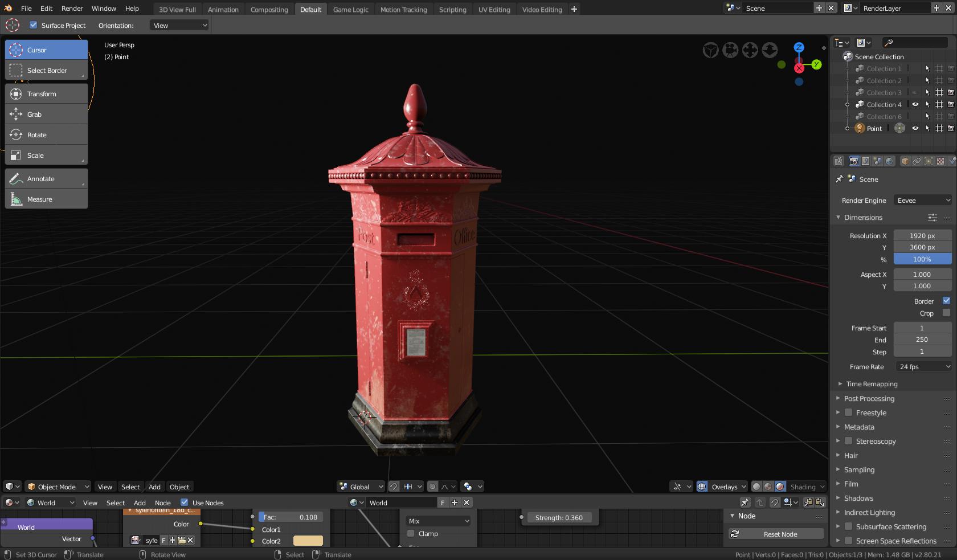Enable Screen Space Reflections checkbox
The width and height of the screenshot is (957, 560).
(848, 541)
